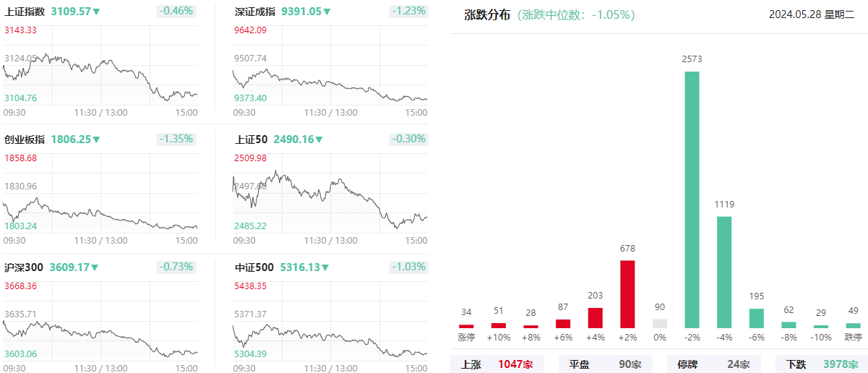This screenshot has height=373, width=868.
Task: Click the -1.23% change badge for 深证成指
Action: pyautogui.click(x=408, y=11)
